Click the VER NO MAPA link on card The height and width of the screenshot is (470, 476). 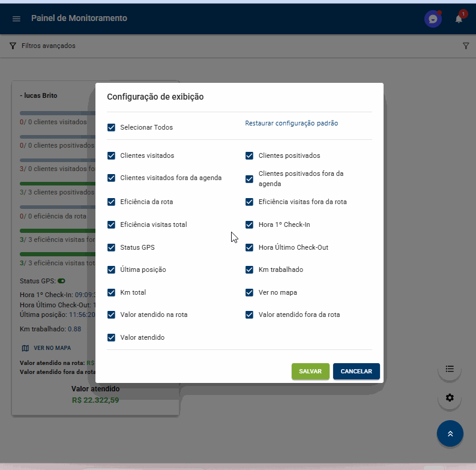click(x=52, y=348)
